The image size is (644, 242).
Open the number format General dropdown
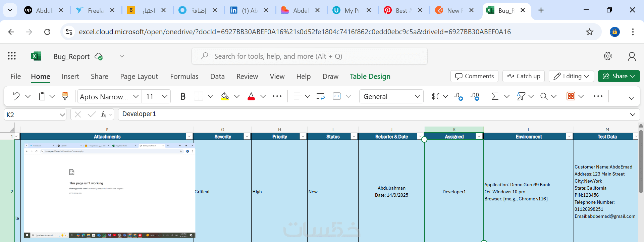[391, 97]
